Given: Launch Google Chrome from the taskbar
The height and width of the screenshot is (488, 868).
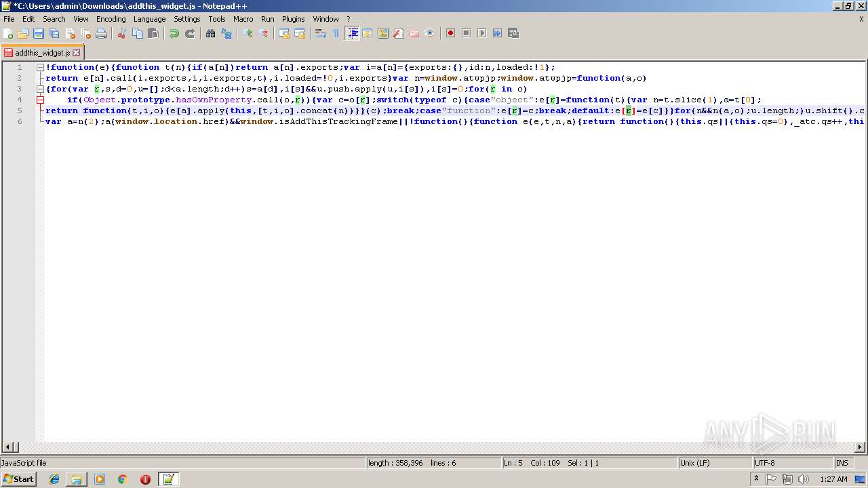Looking at the screenshot, I should coord(123,479).
